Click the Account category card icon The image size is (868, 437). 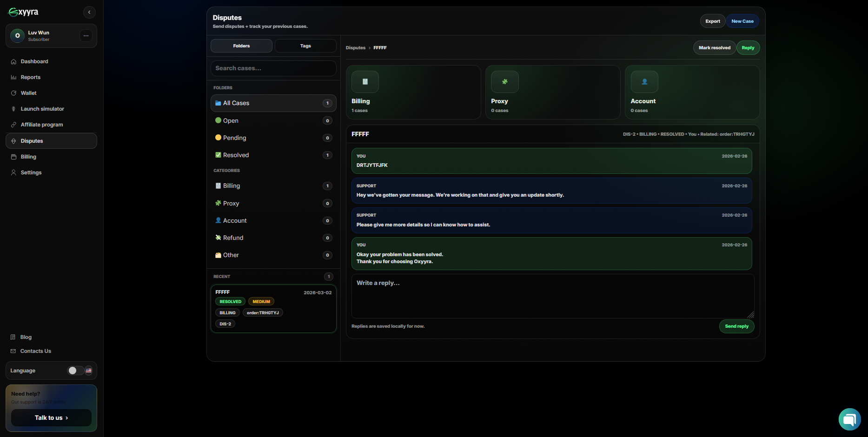click(644, 82)
